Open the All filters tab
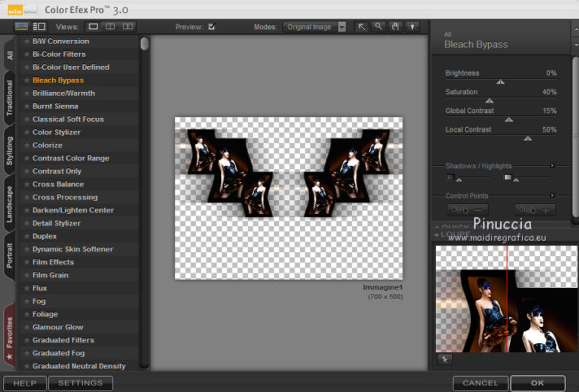Viewport: 579px width, 392px height. [x=10, y=54]
